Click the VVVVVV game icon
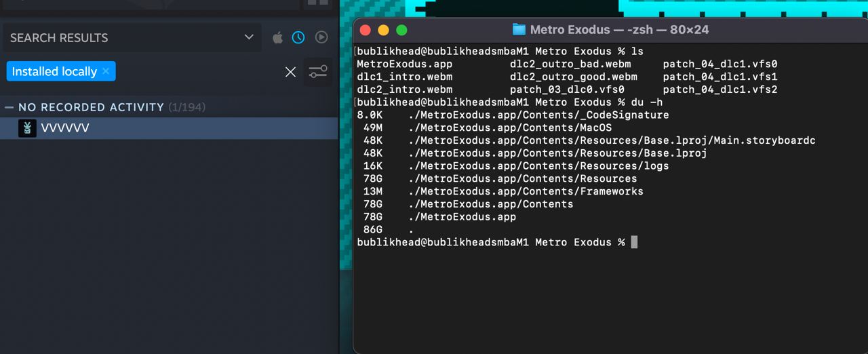The height and width of the screenshot is (354, 868). pyautogui.click(x=27, y=128)
